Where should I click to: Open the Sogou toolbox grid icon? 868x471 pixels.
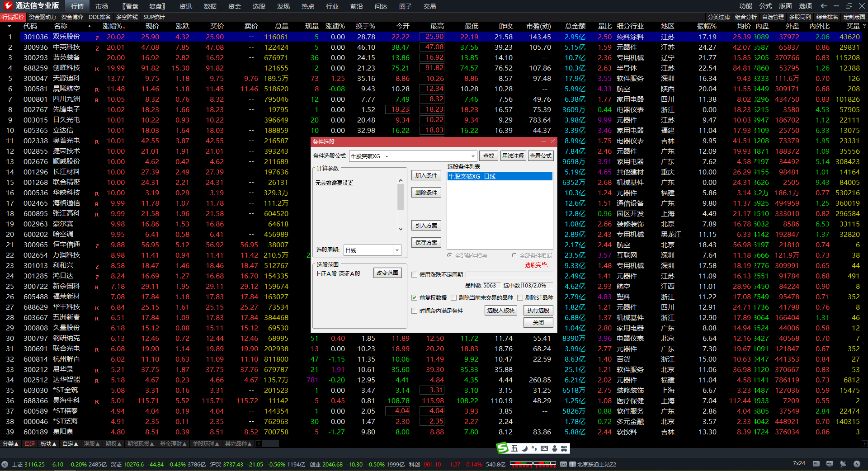tap(564, 448)
